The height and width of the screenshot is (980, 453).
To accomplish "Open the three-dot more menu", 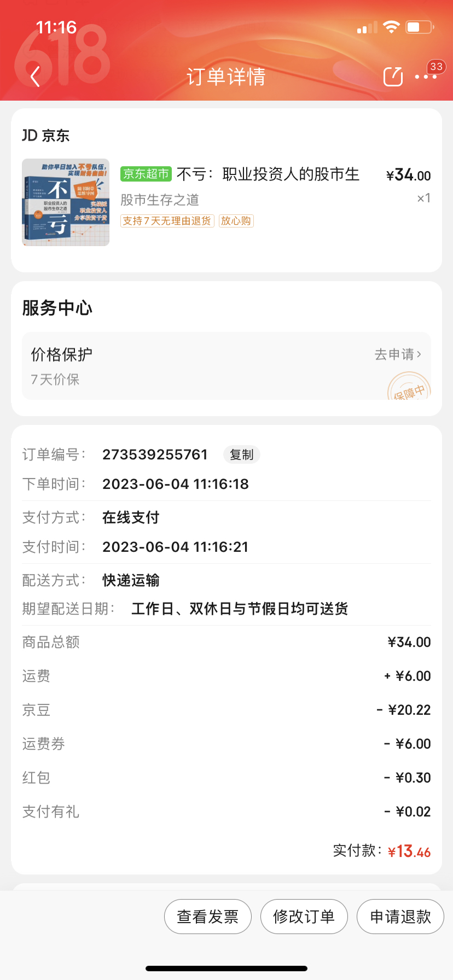I will pyautogui.click(x=426, y=77).
